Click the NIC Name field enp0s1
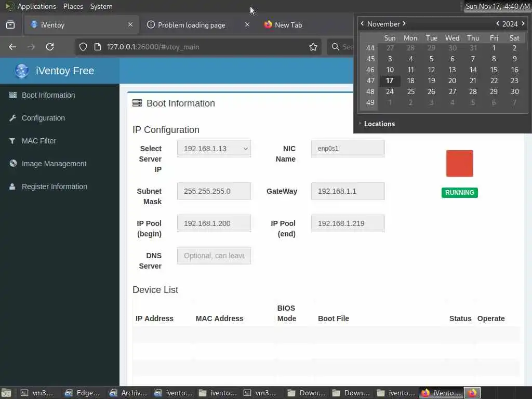The width and height of the screenshot is (532, 399). point(348,149)
